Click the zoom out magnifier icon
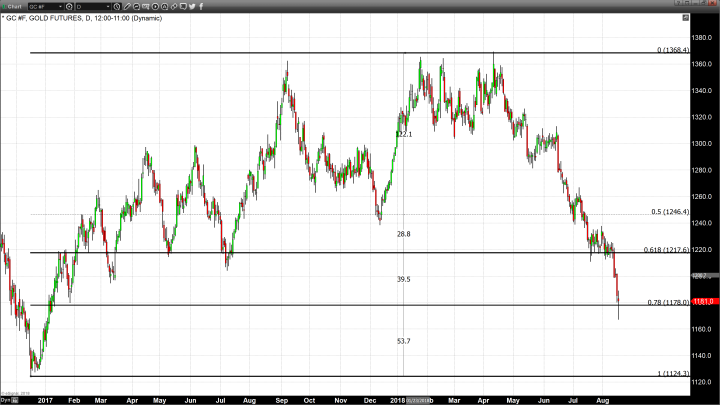720x405 pixels. click(136, 6)
